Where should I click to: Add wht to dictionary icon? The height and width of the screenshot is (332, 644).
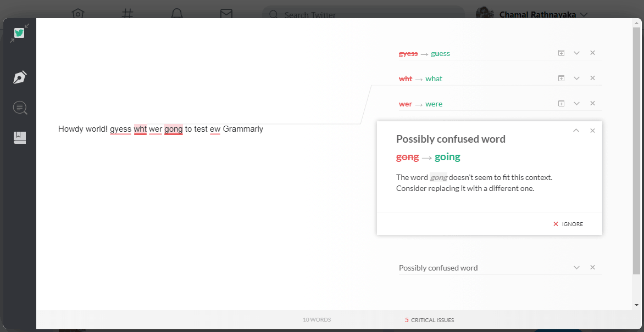(x=561, y=78)
